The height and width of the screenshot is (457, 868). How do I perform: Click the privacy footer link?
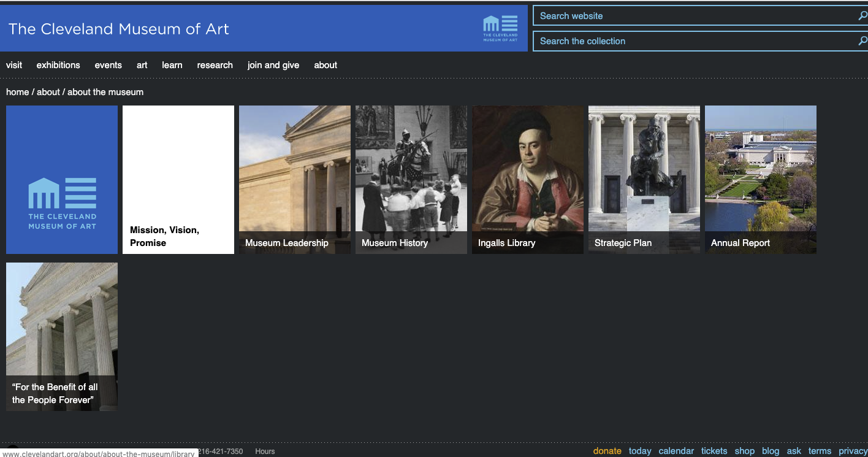(853, 451)
